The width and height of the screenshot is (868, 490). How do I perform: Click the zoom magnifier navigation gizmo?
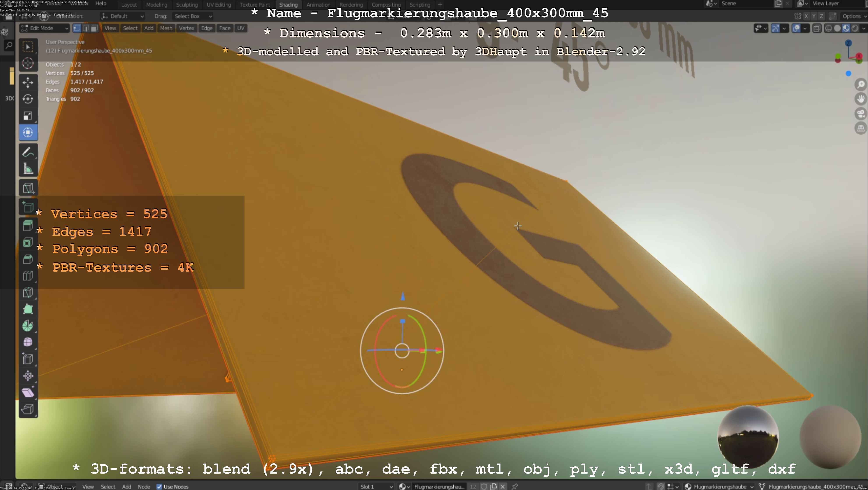pos(861,84)
